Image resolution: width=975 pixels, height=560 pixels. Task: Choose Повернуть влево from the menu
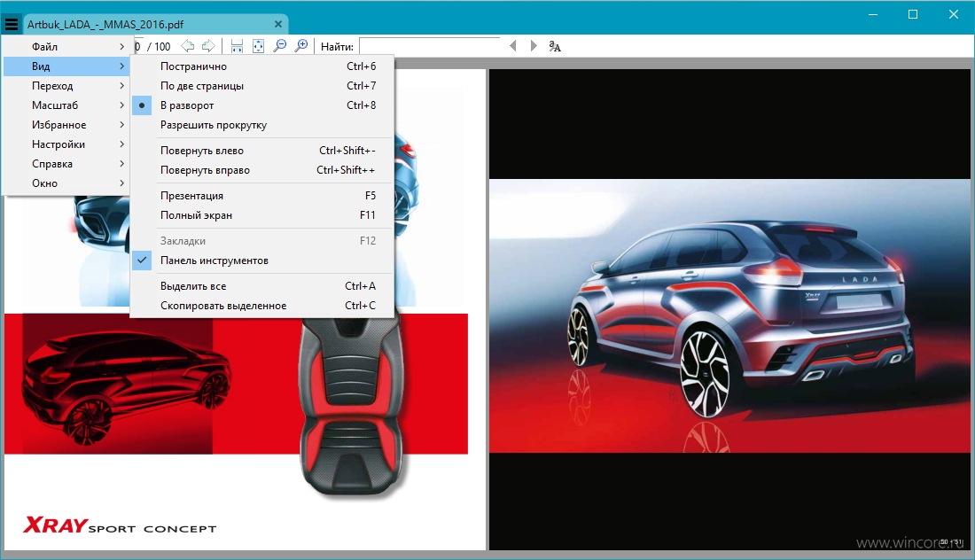tap(262, 151)
